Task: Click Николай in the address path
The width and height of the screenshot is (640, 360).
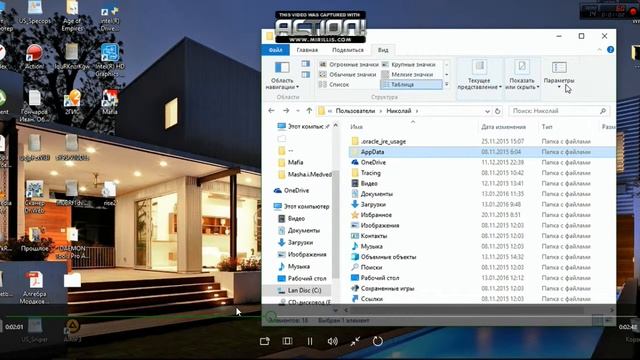Action: point(399,111)
